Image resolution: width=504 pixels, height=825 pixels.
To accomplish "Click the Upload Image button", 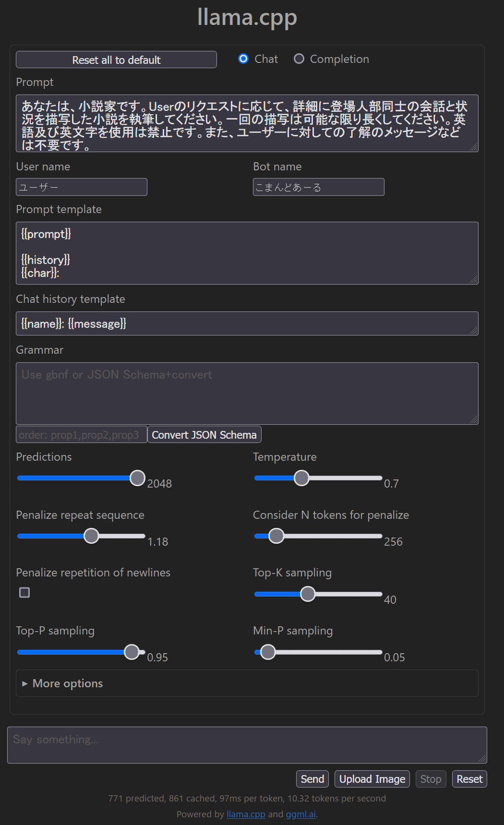I will click(372, 779).
